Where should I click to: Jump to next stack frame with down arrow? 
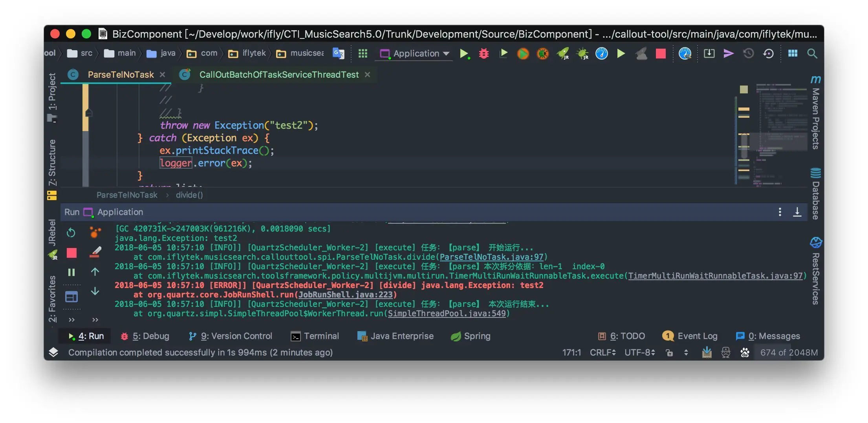[95, 291]
